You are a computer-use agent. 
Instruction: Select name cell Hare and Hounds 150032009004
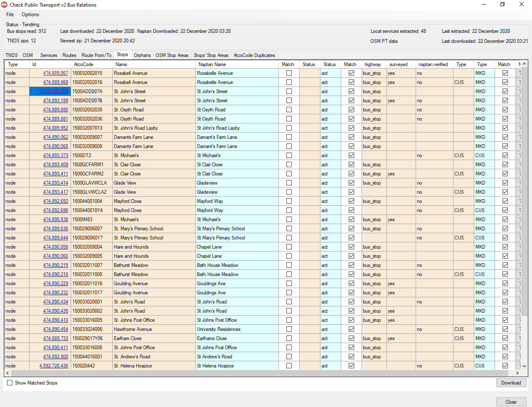pos(154,247)
